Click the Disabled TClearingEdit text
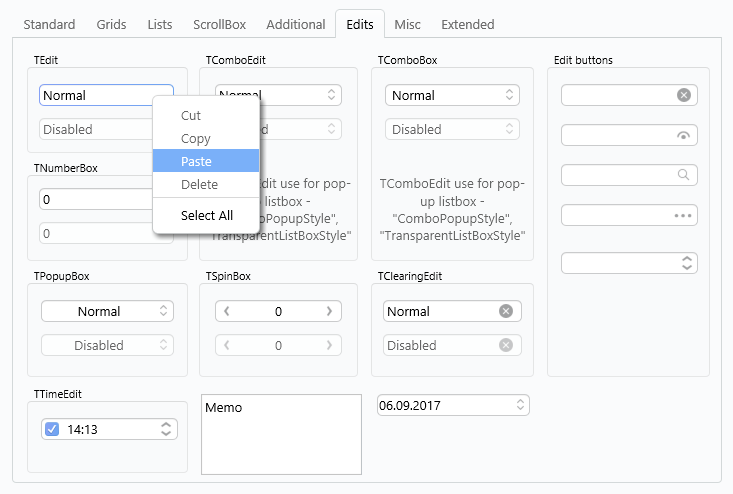 pyautogui.click(x=412, y=346)
